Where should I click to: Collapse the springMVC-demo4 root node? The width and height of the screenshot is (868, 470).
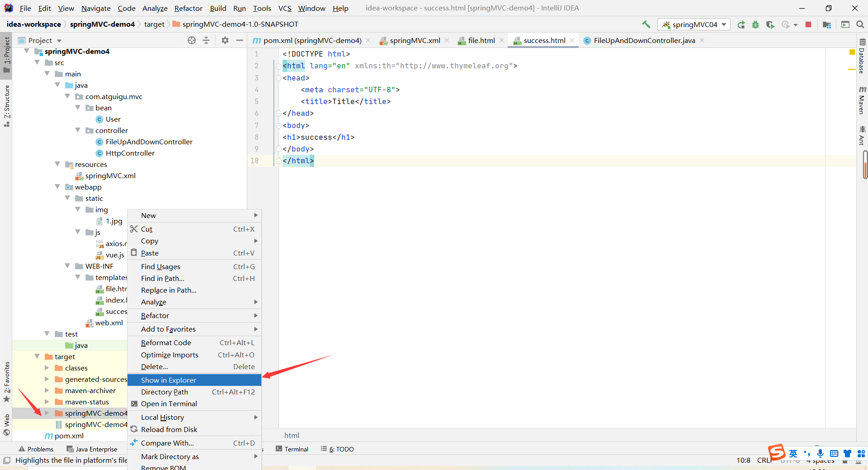[x=27, y=51]
